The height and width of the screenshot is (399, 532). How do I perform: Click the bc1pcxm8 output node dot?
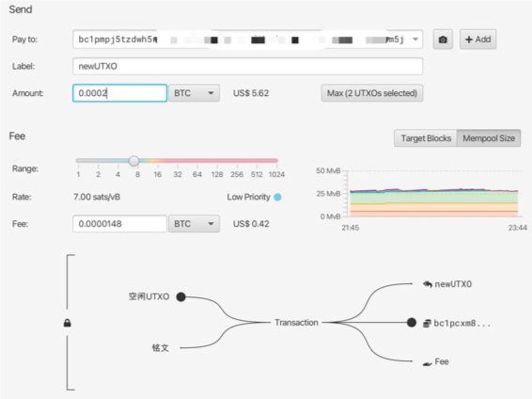[412, 322]
